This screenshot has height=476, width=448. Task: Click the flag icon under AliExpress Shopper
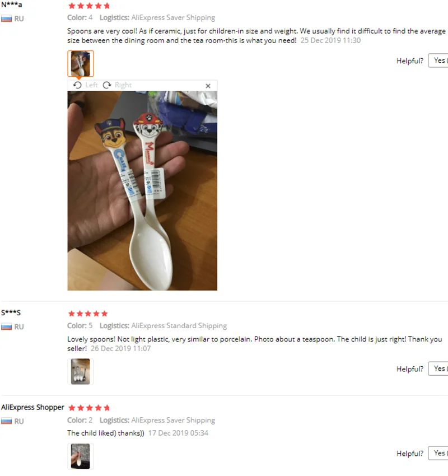(x=6, y=421)
